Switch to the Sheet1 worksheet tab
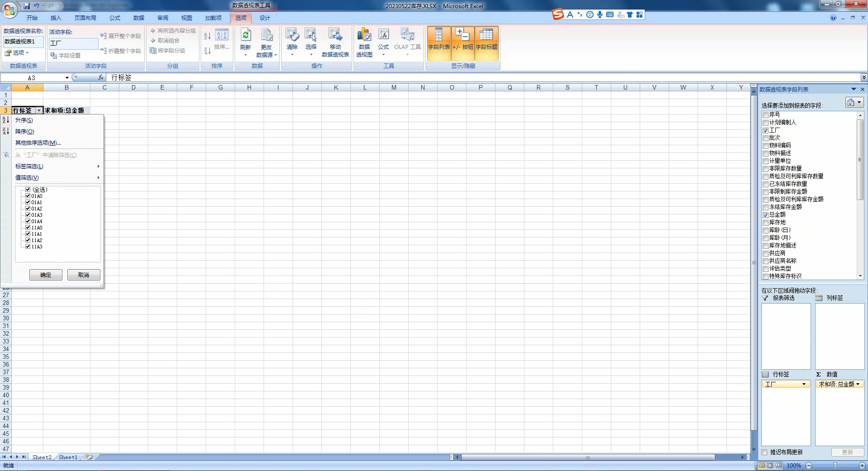 [68, 457]
